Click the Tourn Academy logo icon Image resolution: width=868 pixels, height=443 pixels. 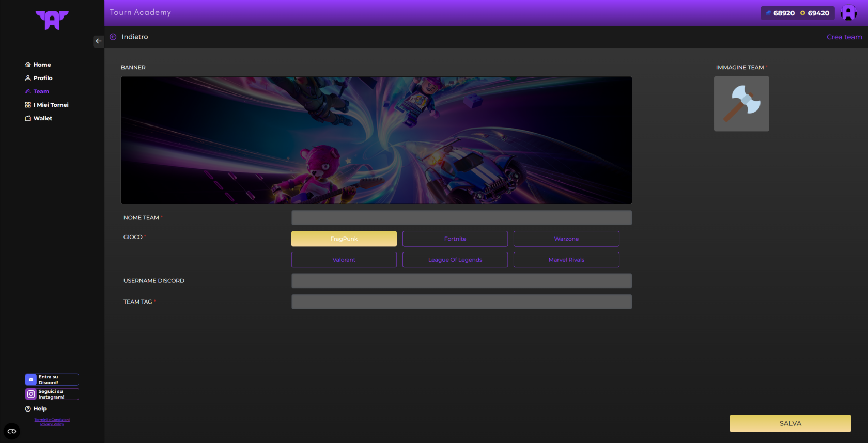(52, 20)
